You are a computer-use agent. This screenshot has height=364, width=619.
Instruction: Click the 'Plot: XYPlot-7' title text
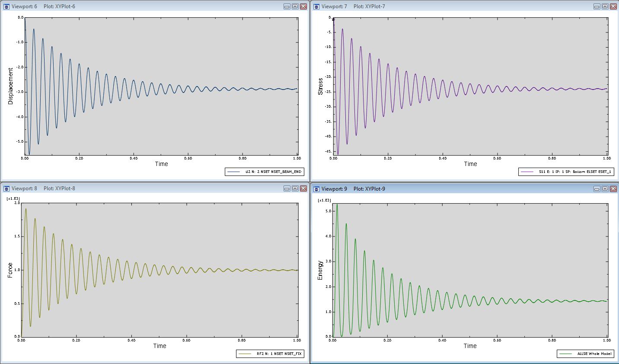coord(369,6)
